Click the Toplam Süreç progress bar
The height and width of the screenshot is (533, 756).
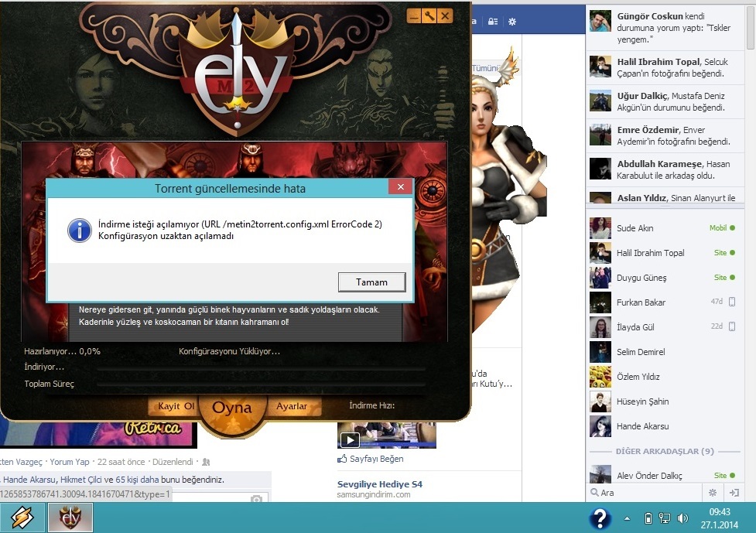pos(261,384)
